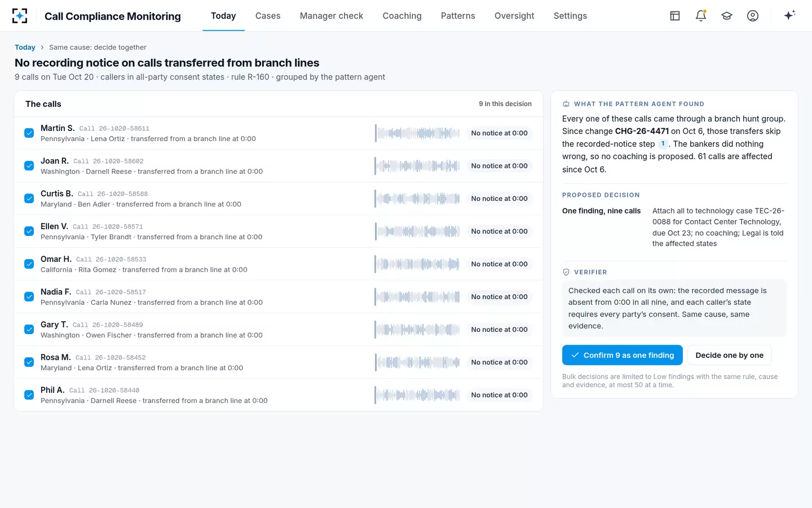Image resolution: width=812 pixels, height=508 pixels.
Task: Uncheck Gary T. call
Action: [x=29, y=330]
